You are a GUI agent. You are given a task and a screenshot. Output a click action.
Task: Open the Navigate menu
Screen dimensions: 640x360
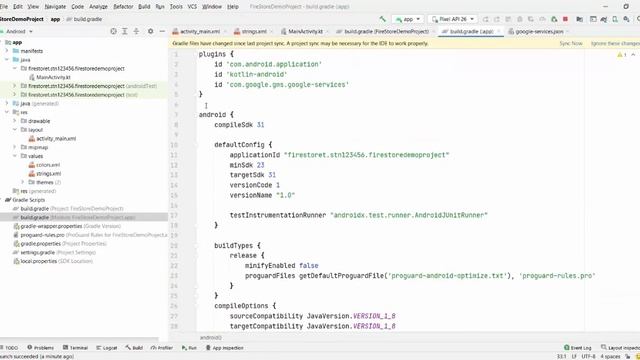click(55, 7)
